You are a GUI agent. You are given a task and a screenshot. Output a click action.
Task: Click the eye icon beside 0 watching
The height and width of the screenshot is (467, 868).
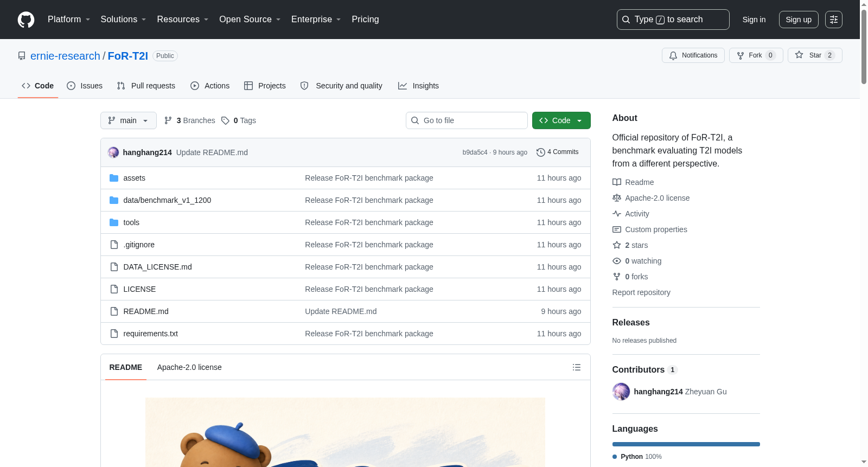(617, 261)
